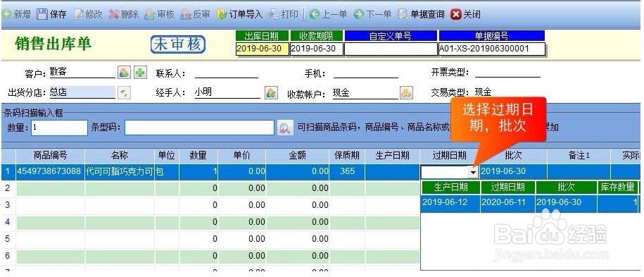Image resolution: width=644 pixels, height=277 pixels.
Task: Click the 自定义单号 input field
Action: click(x=391, y=49)
